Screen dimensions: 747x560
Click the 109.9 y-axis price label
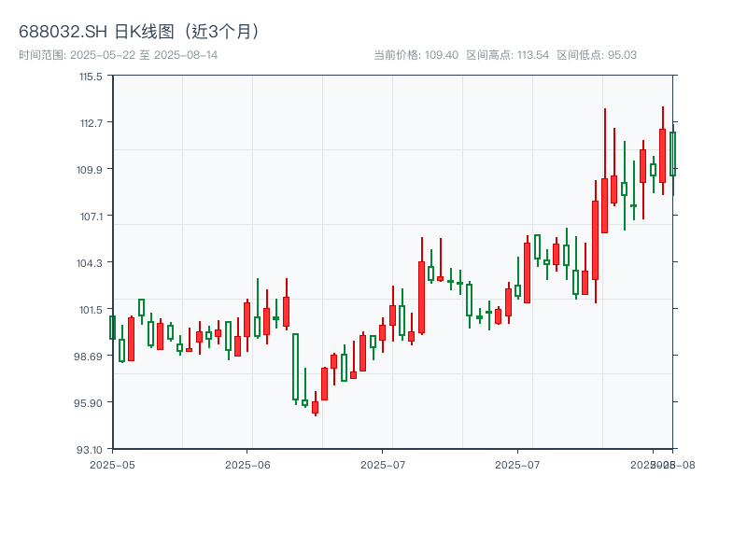[91, 169]
